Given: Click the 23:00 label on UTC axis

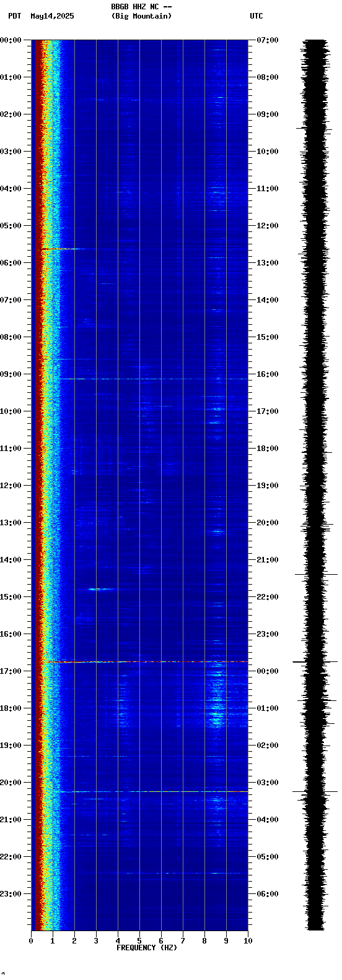Looking at the screenshot, I should pyautogui.click(x=268, y=634).
